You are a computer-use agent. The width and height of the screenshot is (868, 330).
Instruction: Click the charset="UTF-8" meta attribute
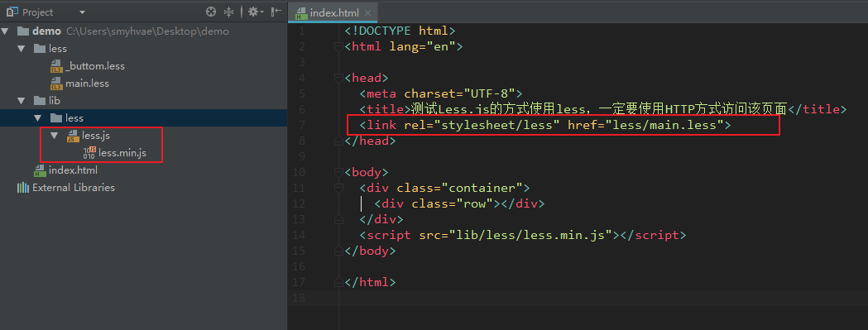[459, 93]
